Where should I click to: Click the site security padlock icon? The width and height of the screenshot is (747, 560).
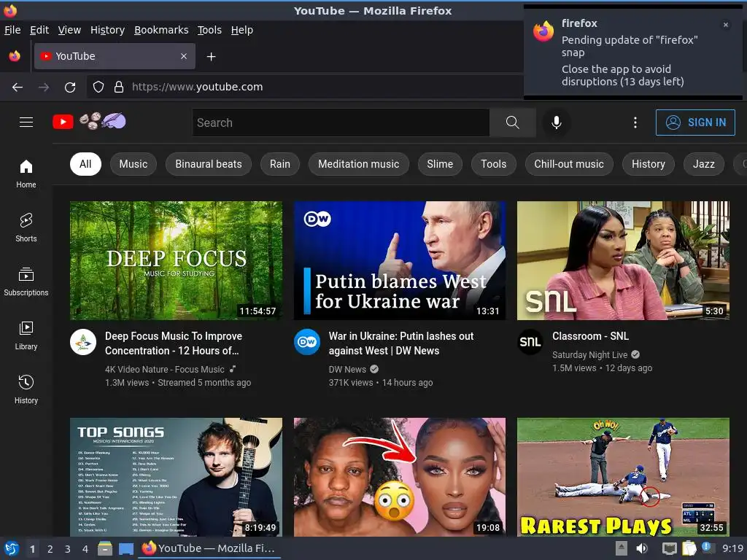(x=119, y=87)
